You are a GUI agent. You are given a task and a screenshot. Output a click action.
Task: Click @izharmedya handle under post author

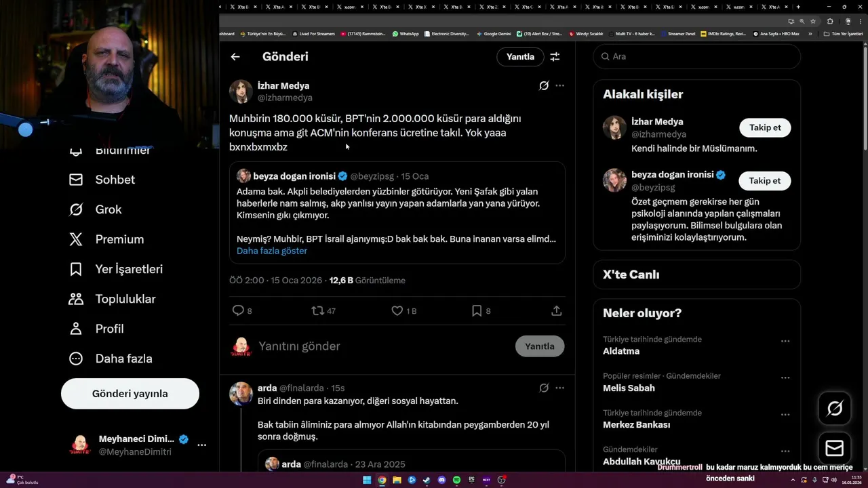[285, 98]
